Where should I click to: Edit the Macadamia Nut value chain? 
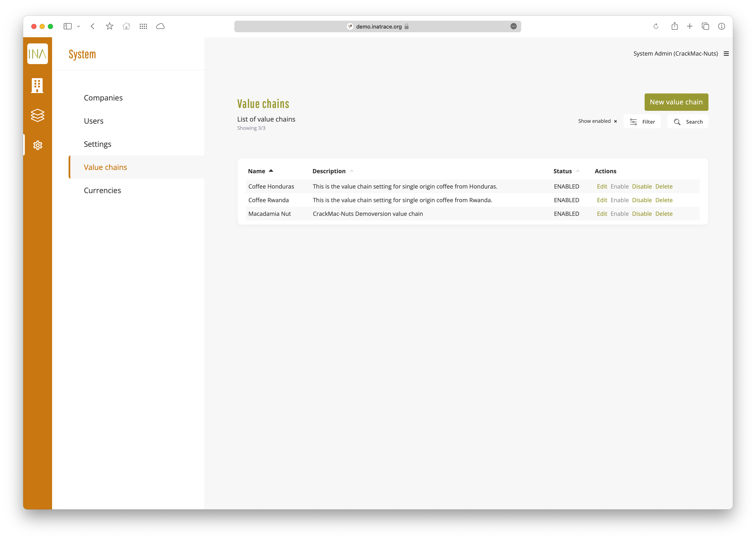(602, 214)
